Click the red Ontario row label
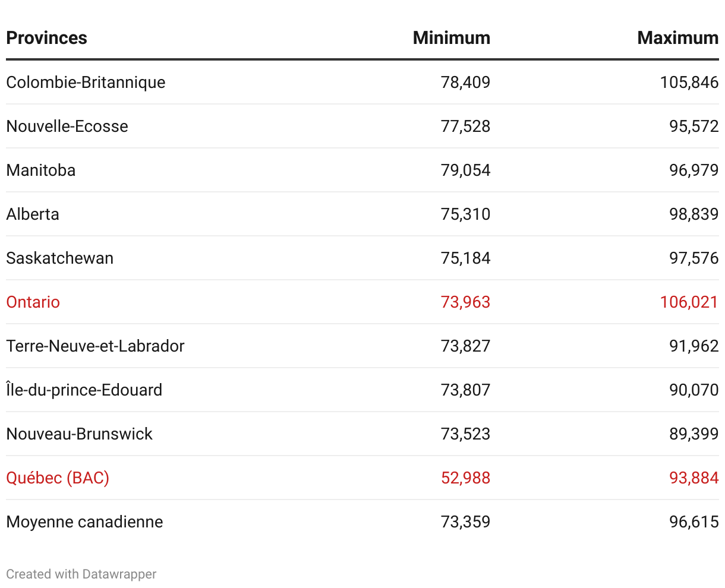Viewport: 725px width, 588px height. tap(33, 302)
